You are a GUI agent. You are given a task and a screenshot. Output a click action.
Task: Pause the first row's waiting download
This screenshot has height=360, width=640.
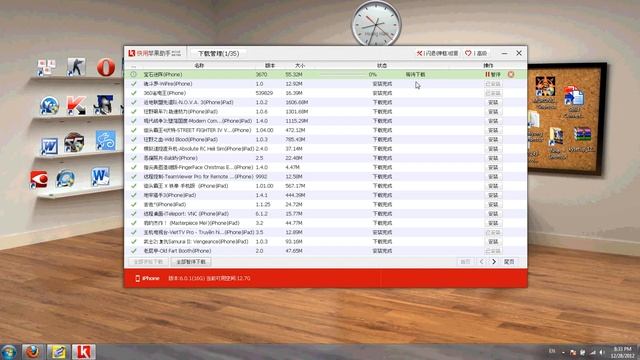[493, 75]
